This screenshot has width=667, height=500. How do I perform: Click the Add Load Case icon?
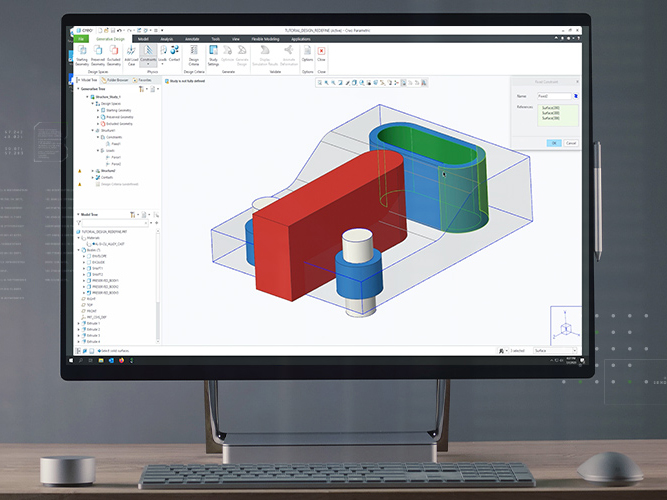(132, 52)
